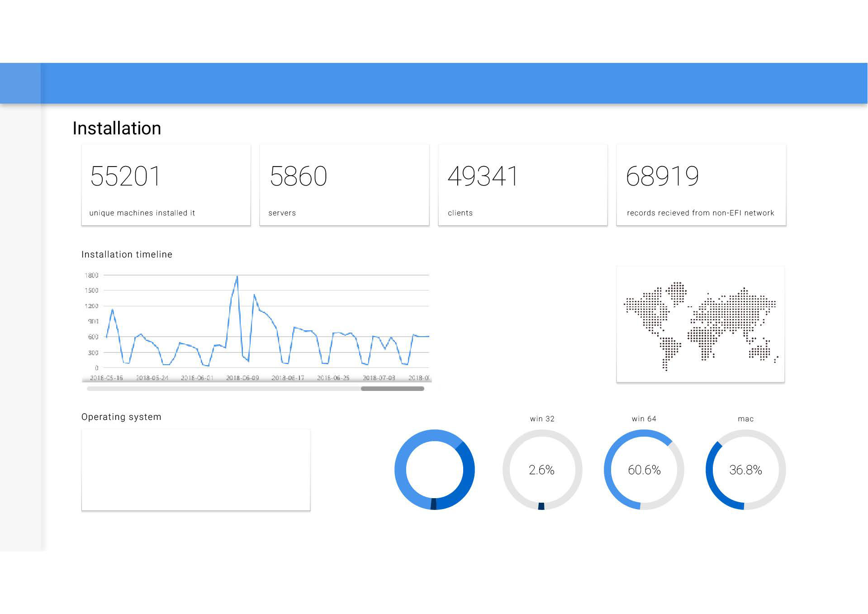This screenshot has width=868, height=614.
Task: Click the timeline horizontal scrollbar thumb
Action: pos(393,389)
